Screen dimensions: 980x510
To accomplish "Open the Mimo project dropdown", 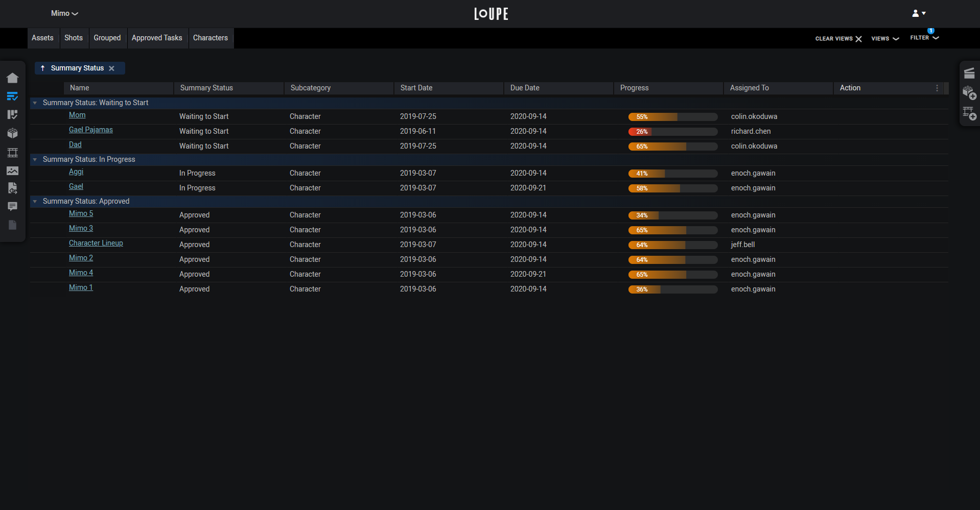I will 64,13.
